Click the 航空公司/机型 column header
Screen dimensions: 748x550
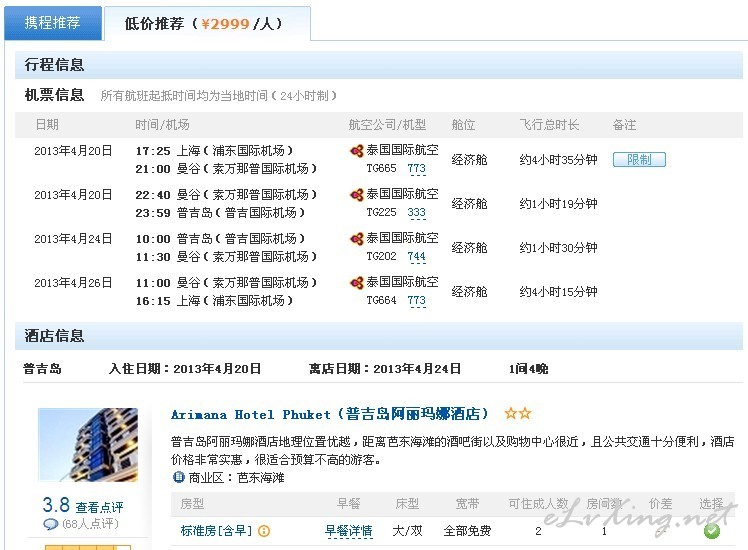coord(387,125)
